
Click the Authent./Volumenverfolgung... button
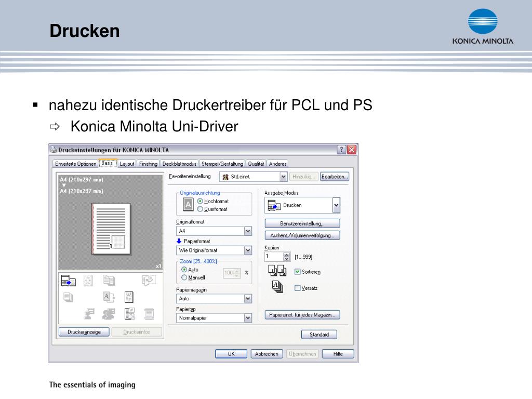[x=302, y=235]
